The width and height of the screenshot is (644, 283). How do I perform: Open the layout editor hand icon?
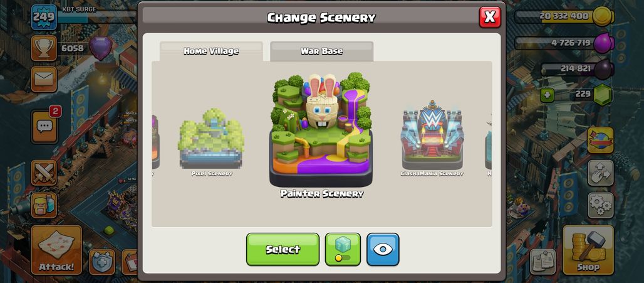click(601, 173)
